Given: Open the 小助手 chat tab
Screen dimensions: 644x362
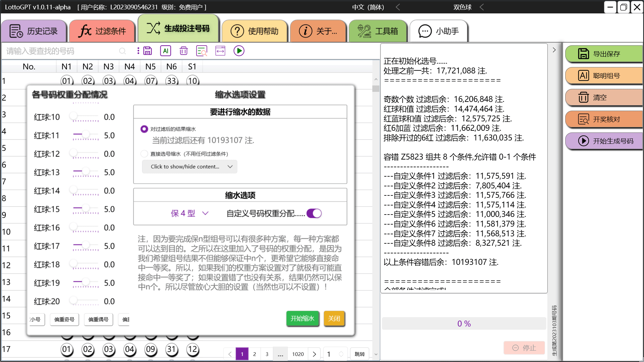Looking at the screenshot, I should point(439,31).
